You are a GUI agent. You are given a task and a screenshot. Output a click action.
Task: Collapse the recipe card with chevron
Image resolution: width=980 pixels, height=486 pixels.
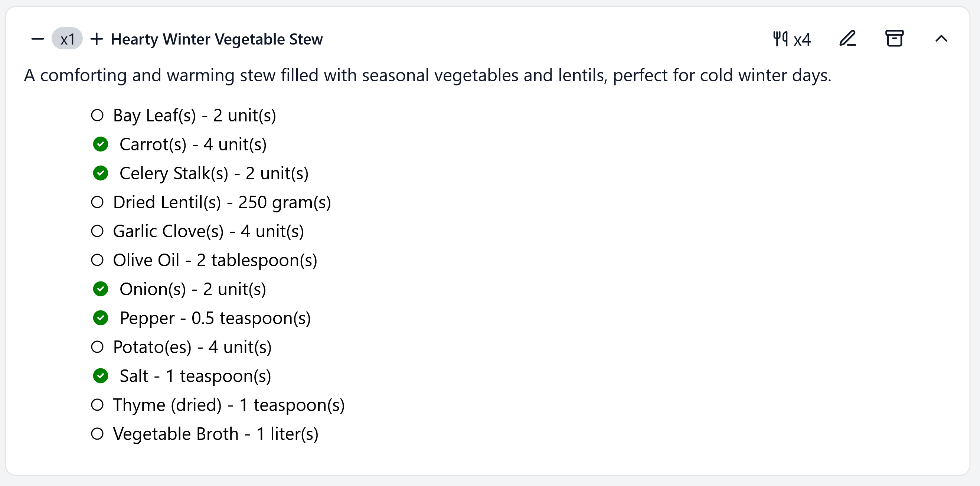coord(941,39)
